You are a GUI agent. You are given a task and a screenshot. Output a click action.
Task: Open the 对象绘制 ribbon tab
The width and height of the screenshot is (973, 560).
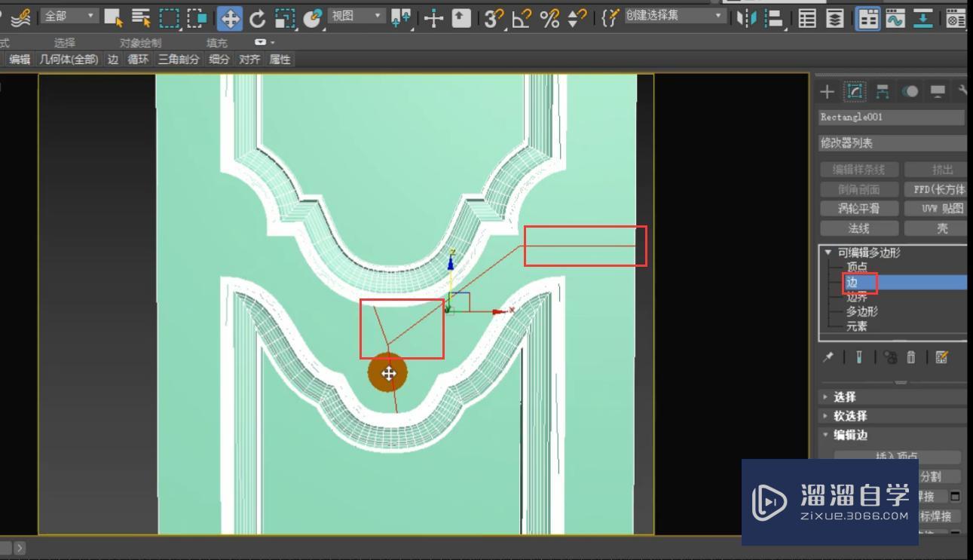pyautogui.click(x=140, y=43)
